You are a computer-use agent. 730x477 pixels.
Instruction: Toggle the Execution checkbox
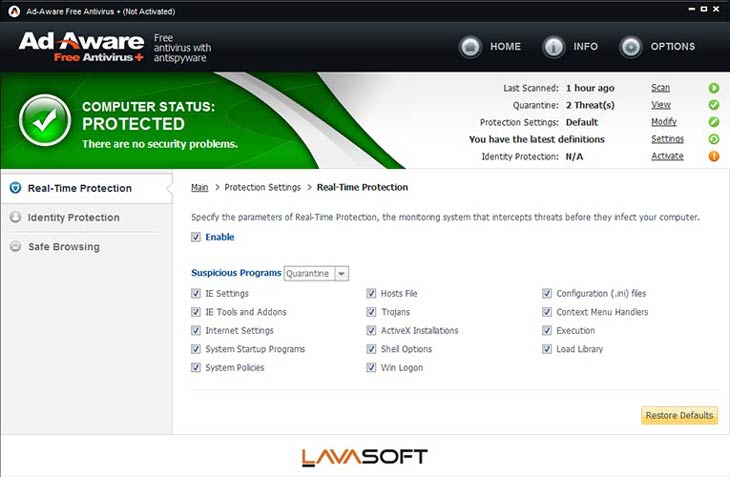(x=547, y=331)
